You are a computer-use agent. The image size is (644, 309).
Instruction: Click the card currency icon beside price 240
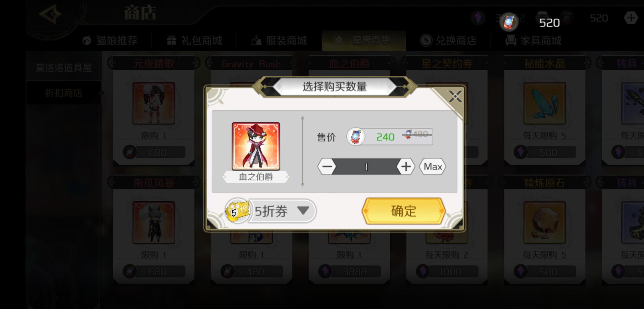click(356, 137)
